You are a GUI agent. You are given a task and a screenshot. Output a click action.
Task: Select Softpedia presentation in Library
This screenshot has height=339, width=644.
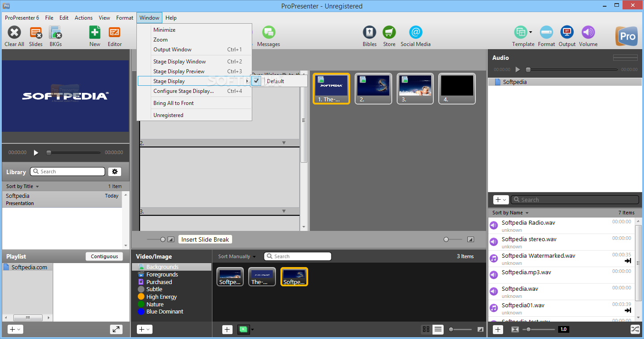coord(62,199)
